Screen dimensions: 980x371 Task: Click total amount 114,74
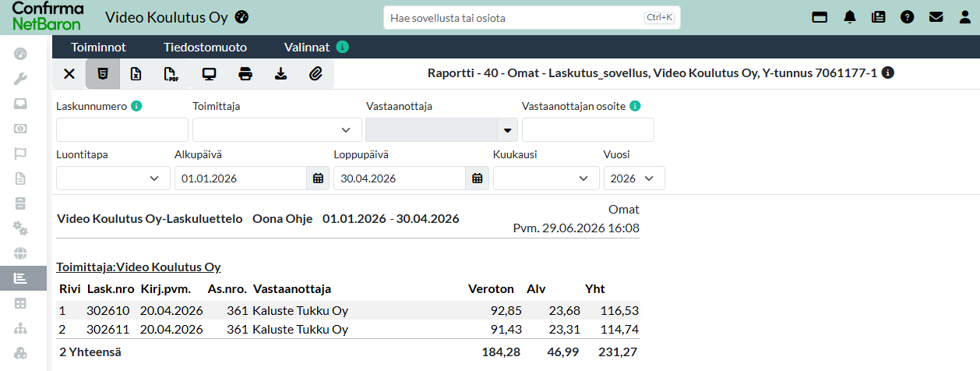click(619, 329)
